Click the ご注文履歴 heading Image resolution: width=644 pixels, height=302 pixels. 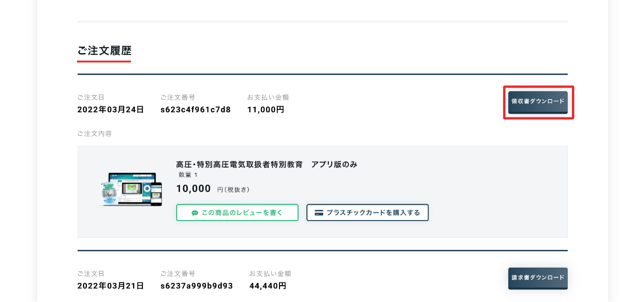click(x=104, y=51)
